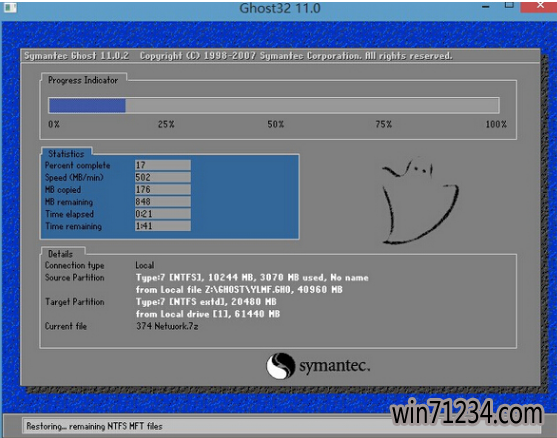557x438 pixels.
Task: Click the '50%' progress scale label
Action: point(276,124)
